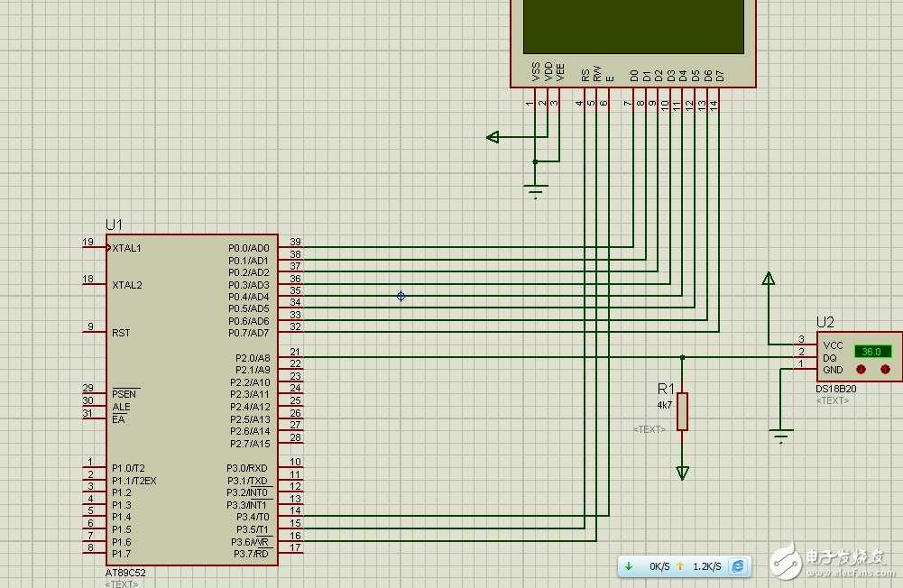903x588 pixels.
Task: Click the P3.4/T0 pin label
Action: 253,517
